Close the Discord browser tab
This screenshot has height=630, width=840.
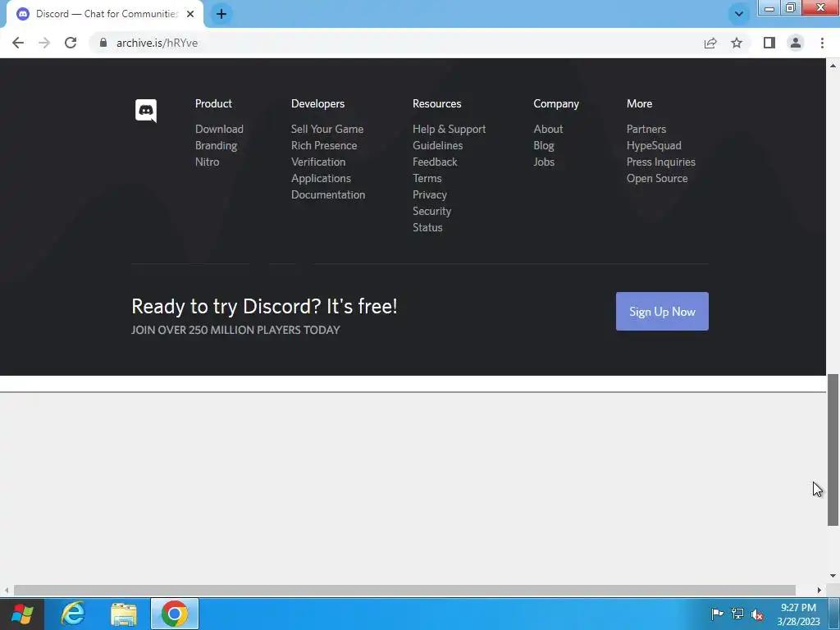[190, 14]
